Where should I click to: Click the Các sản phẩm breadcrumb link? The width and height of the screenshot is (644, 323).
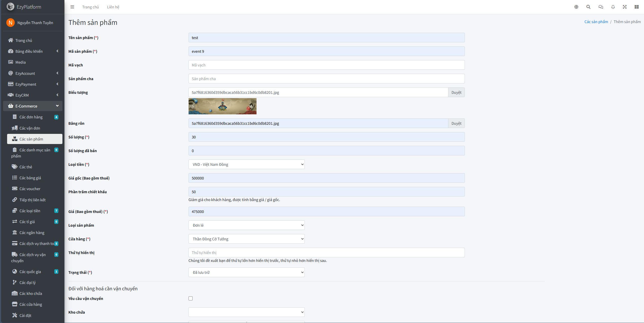(x=596, y=22)
